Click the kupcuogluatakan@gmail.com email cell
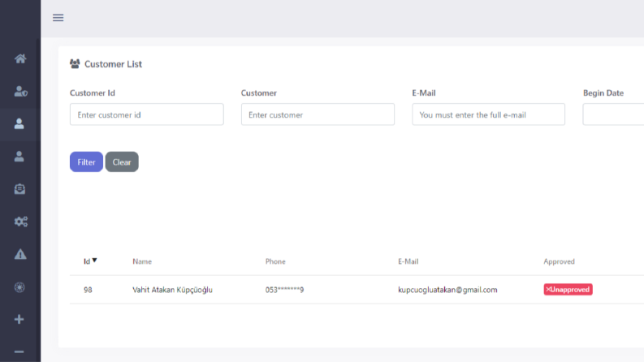The height and width of the screenshot is (362, 644). [447, 290]
